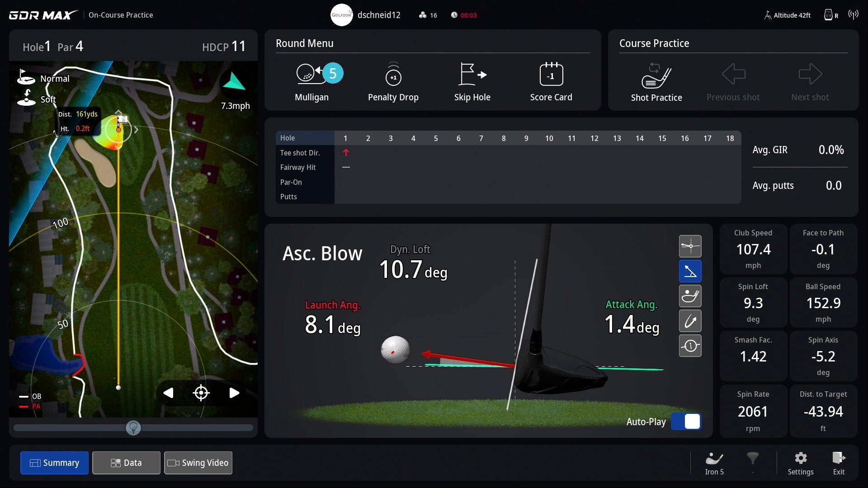This screenshot has height=488, width=868.
Task: Open the swing path curve view
Action: click(x=690, y=321)
